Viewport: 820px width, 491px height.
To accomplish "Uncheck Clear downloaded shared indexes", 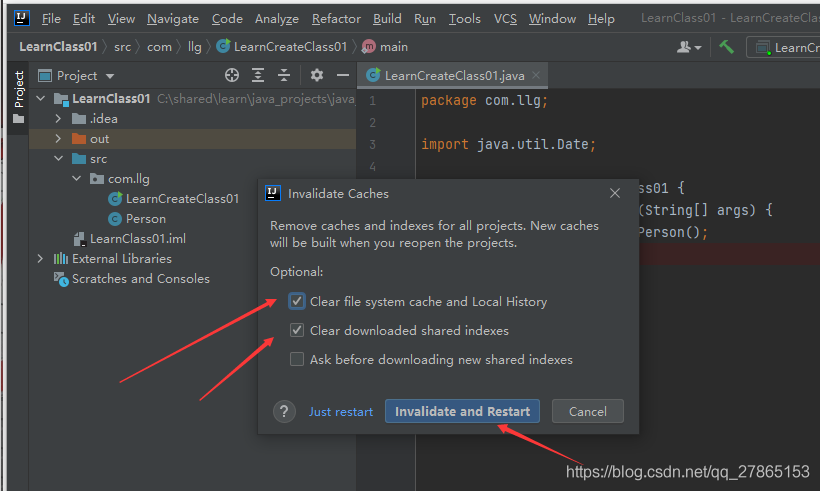I will pyautogui.click(x=297, y=330).
